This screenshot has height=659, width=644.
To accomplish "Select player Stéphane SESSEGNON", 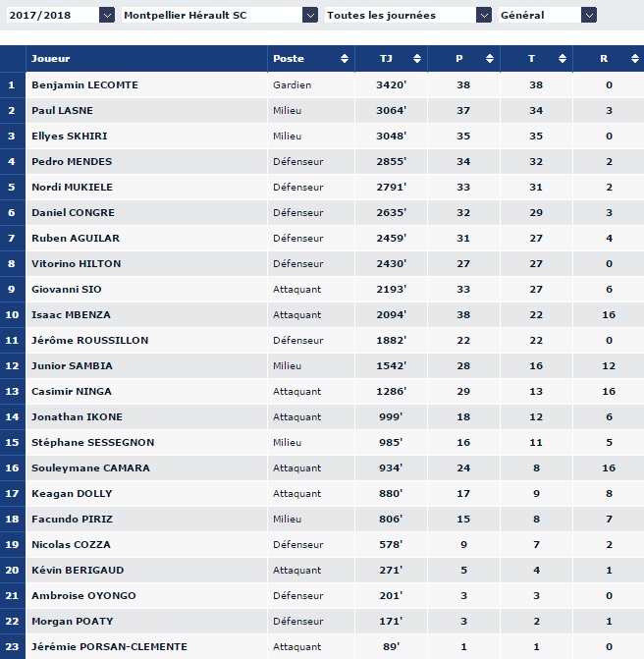I will [93, 443].
